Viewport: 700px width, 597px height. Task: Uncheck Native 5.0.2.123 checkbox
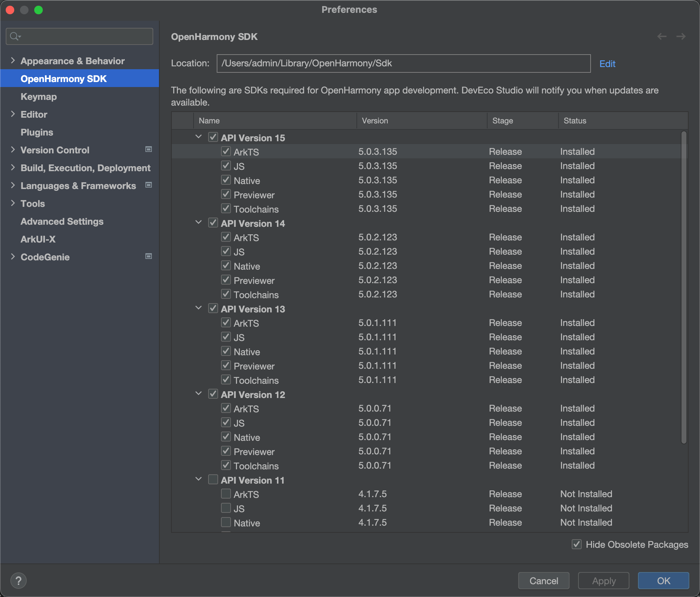click(226, 266)
